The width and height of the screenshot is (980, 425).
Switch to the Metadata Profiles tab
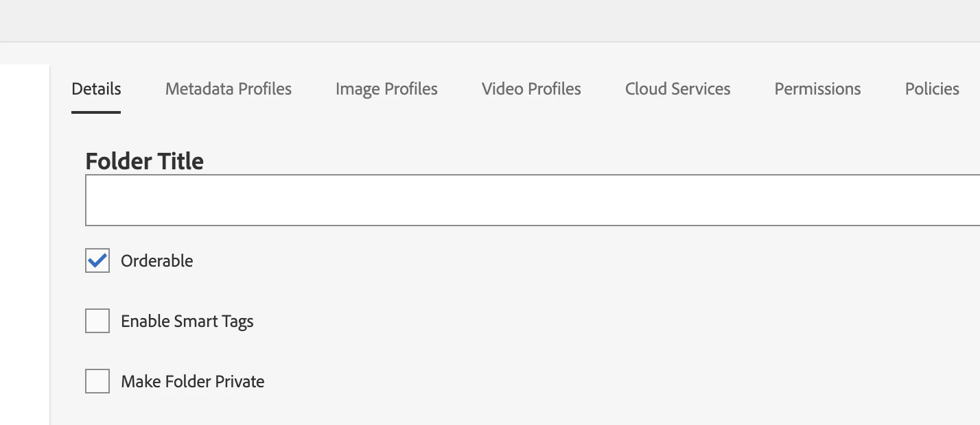click(229, 89)
